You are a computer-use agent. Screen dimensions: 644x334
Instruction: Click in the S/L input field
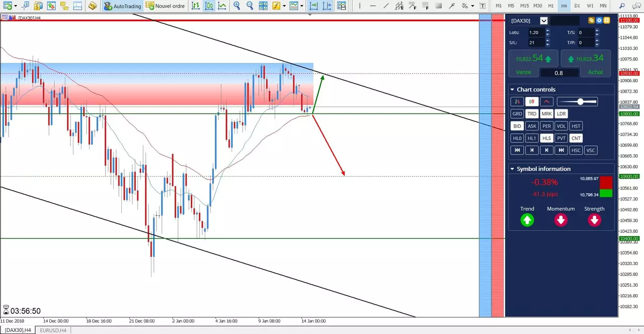(536, 43)
